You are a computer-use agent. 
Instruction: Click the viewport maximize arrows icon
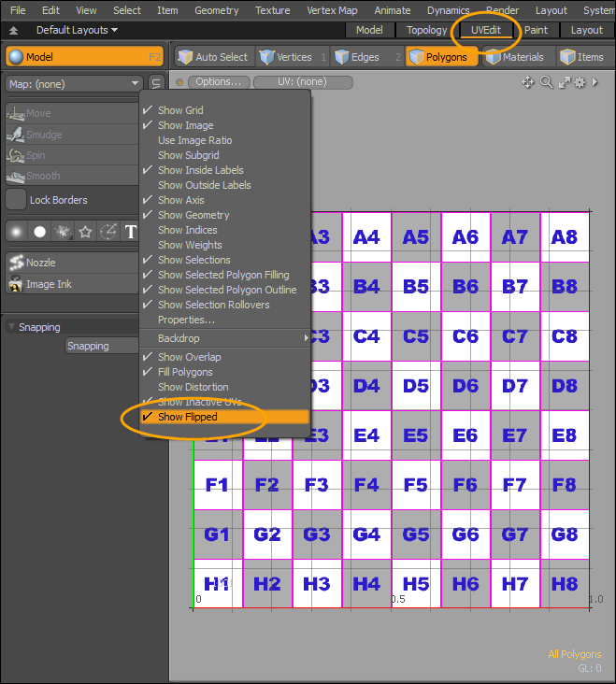(564, 82)
